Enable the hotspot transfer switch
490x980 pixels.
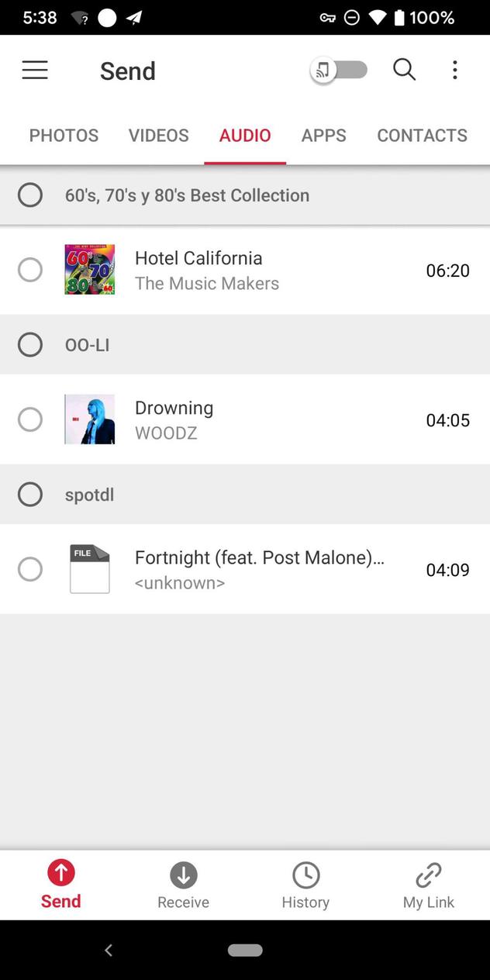[339, 70]
